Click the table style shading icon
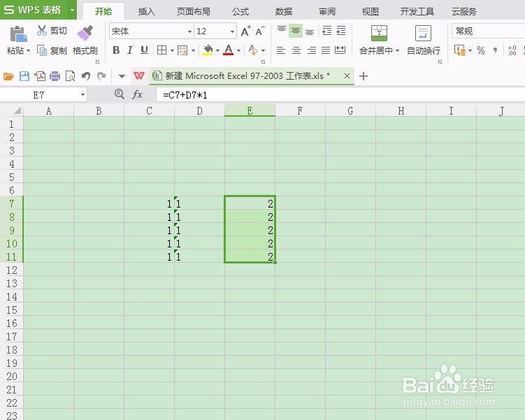 [183, 50]
